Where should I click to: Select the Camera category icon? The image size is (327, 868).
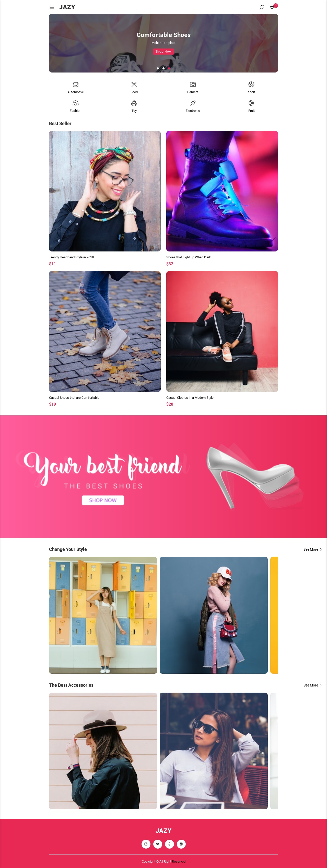coord(193,84)
